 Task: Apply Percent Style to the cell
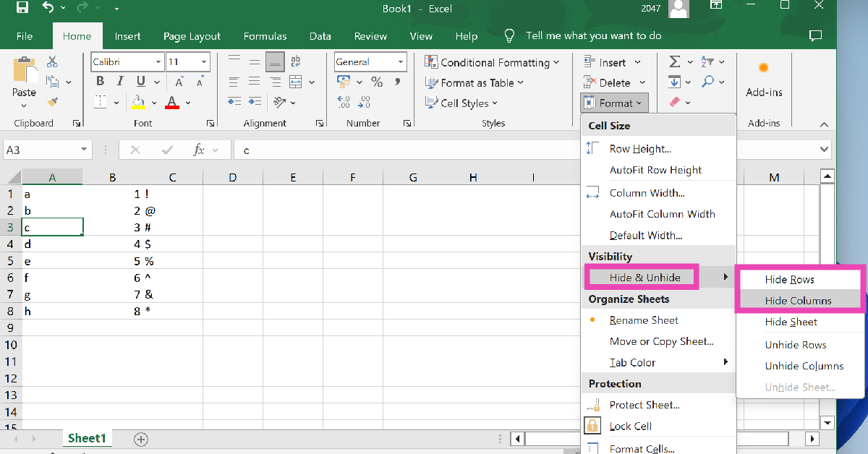pyautogui.click(x=377, y=82)
